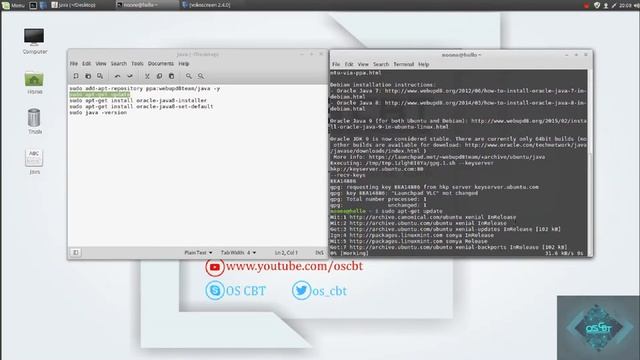This screenshot has width=640, height=360.
Task: Close the terminal window
Action: (586, 54)
